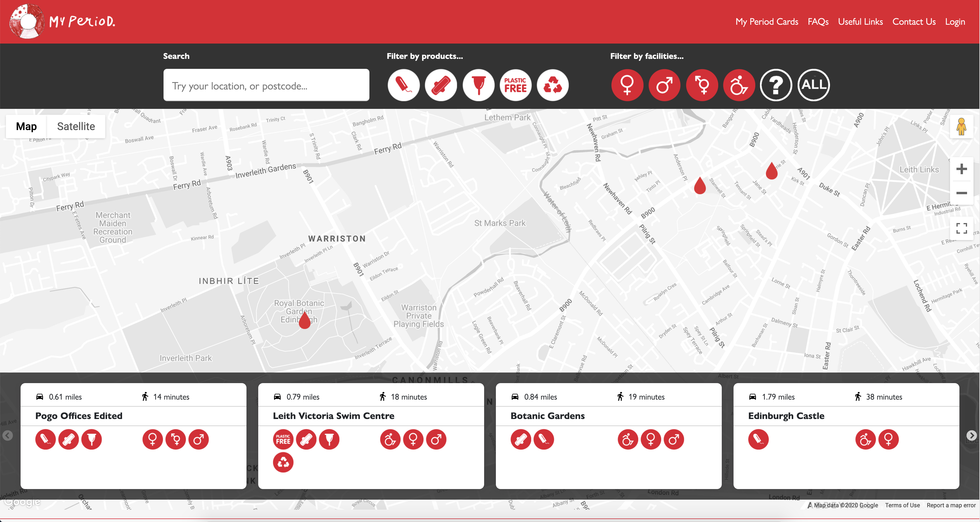Viewport: 980px width, 522px height.
Task: Switch to Map view
Action: click(x=26, y=127)
